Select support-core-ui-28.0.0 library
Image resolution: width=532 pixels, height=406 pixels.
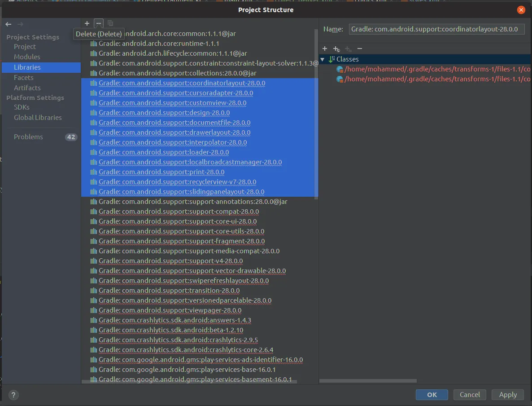coord(200,221)
